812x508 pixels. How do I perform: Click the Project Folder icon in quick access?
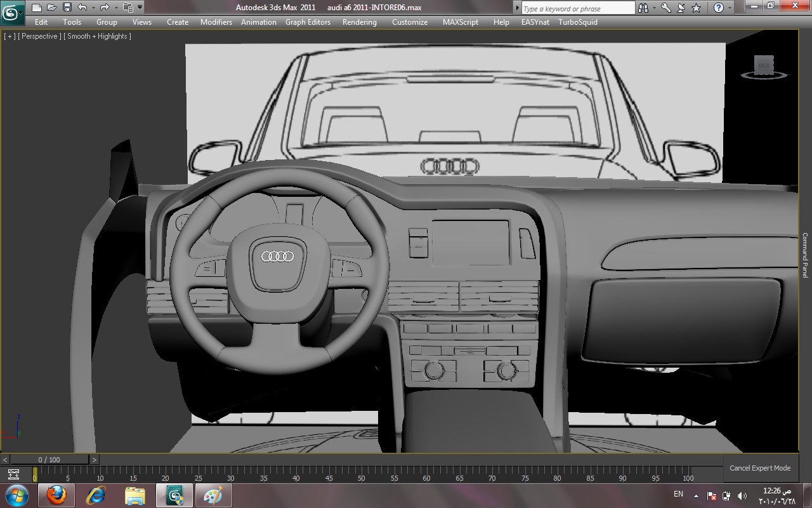click(x=128, y=8)
